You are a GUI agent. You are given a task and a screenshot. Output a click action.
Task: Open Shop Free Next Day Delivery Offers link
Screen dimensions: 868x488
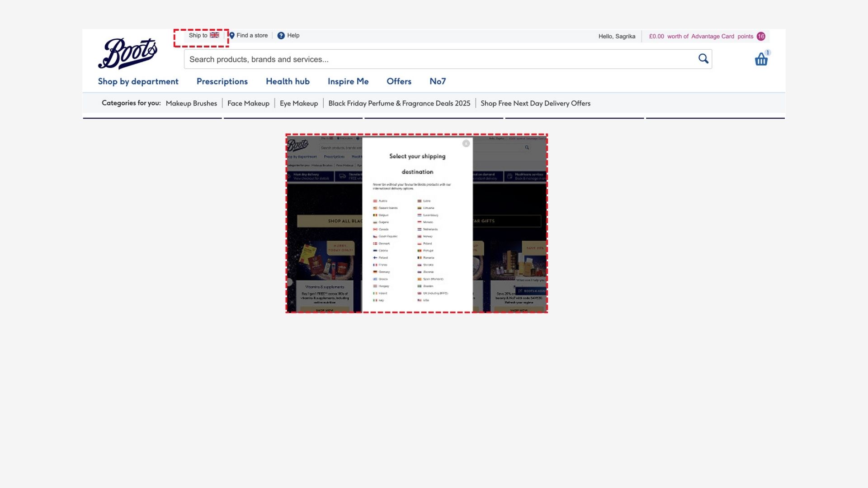(x=535, y=103)
